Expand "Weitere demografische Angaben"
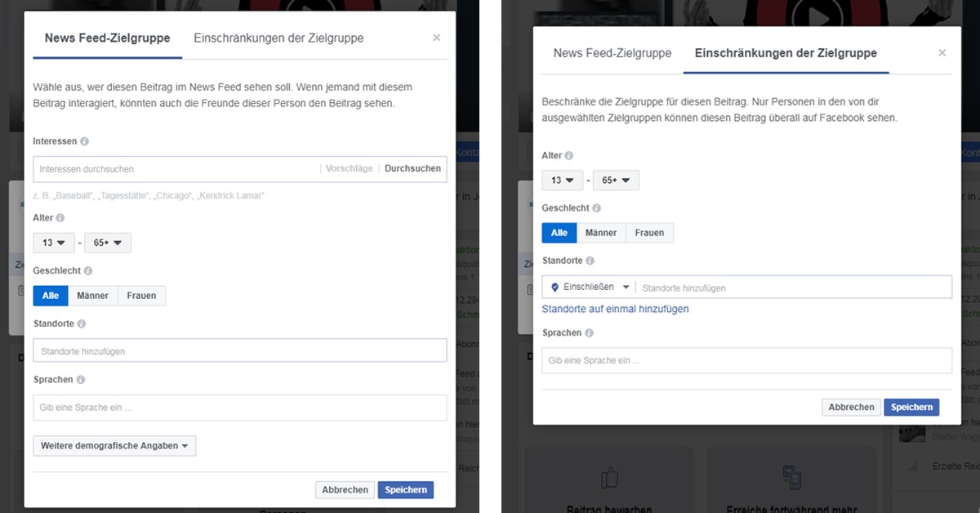The image size is (980, 513). point(114,445)
